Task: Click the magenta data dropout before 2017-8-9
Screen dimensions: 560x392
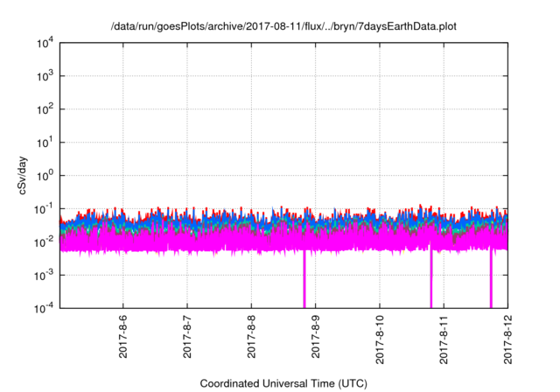Action: tap(304, 279)
